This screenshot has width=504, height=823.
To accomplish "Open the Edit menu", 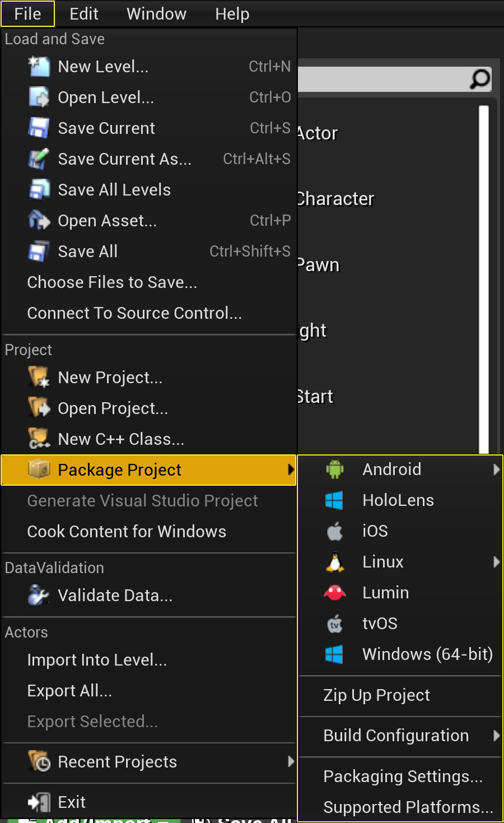I will [83, 13].
